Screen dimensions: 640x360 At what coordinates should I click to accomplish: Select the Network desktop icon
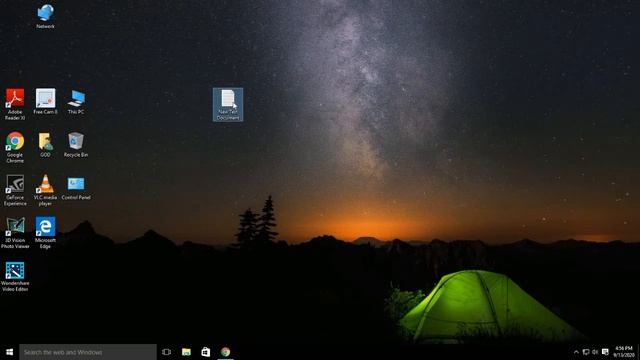[45, 16]
